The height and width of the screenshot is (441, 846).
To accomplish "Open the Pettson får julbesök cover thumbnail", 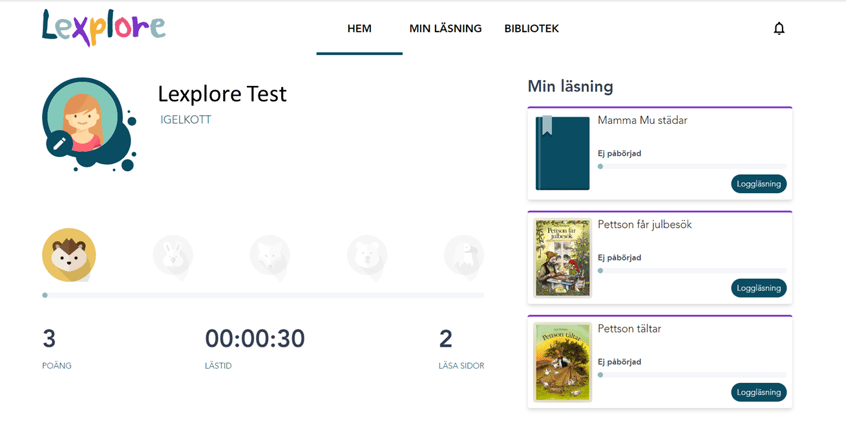I will tap(562, 257).
